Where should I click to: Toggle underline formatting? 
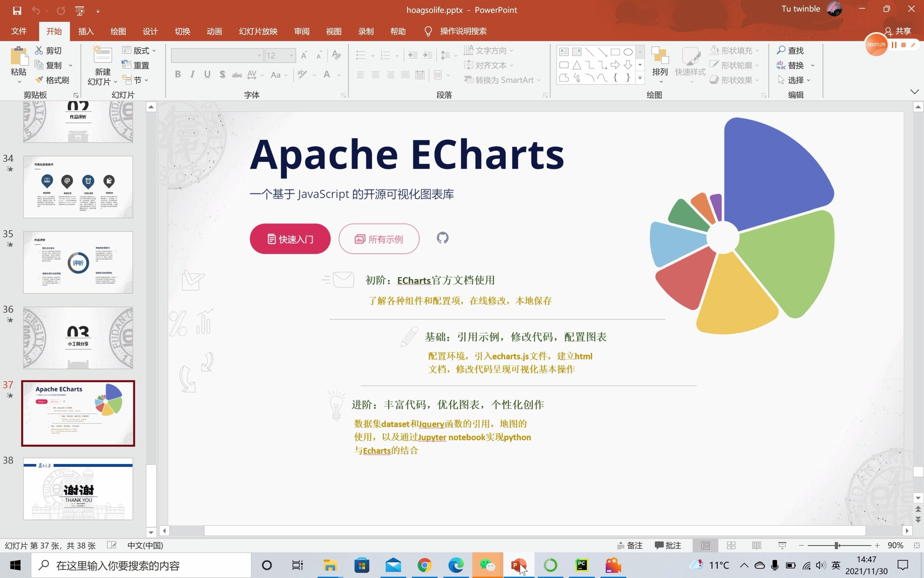(x=207, y=75)
